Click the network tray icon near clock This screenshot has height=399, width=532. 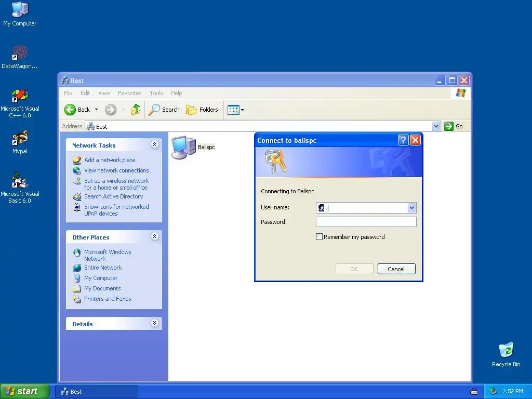tap(493, 391)
